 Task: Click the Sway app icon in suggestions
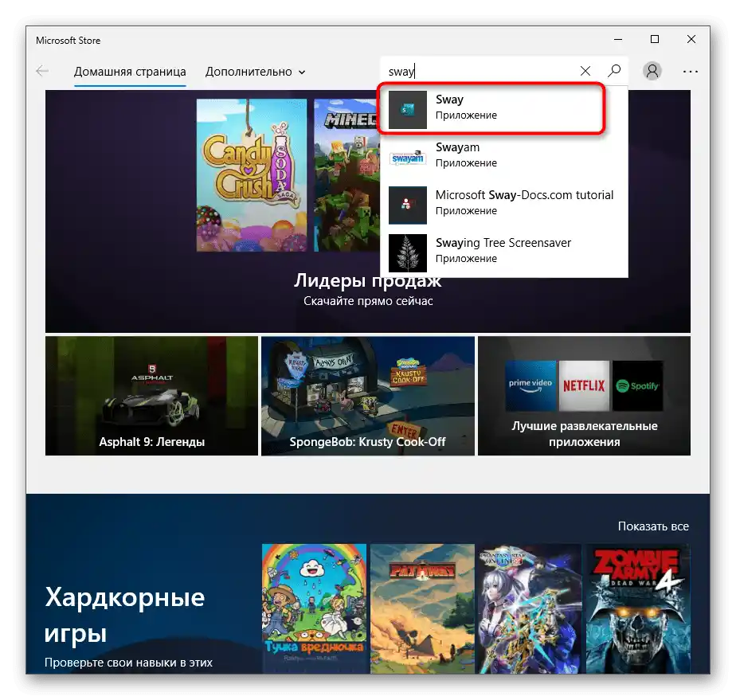(408, 110)
